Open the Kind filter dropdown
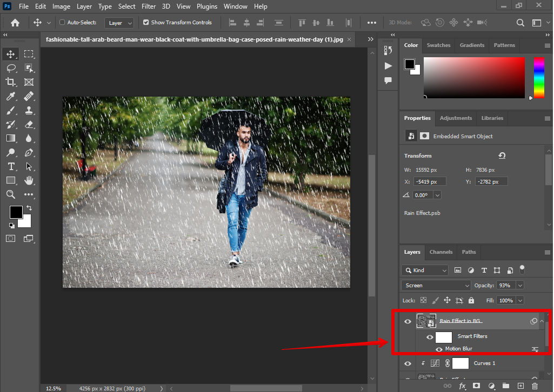The height and width of the screenshot is (392, 554). coord(425,271)
